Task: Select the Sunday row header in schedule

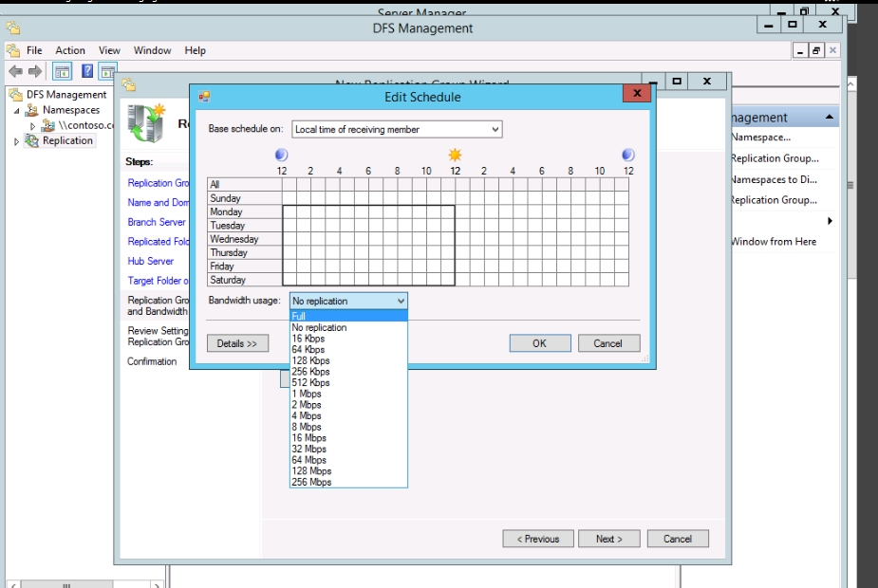Action: click(244, 198)
